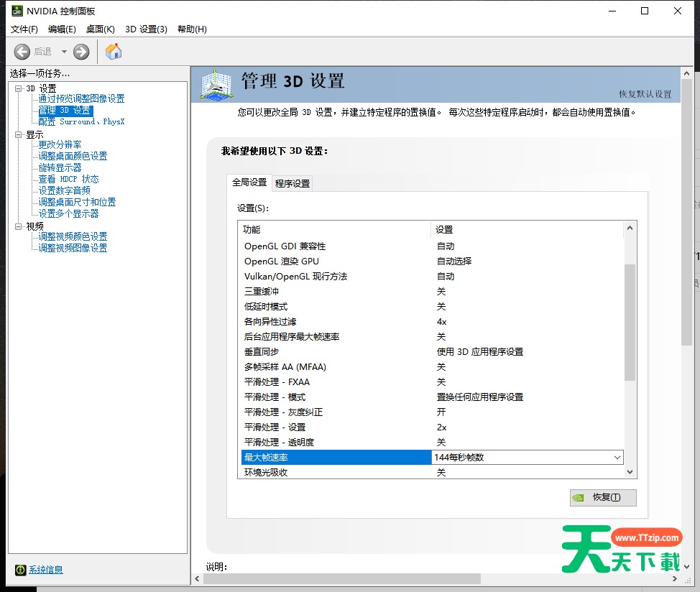Click the back arrow navigation icon
700x592 pixels.
pos(22,52)
